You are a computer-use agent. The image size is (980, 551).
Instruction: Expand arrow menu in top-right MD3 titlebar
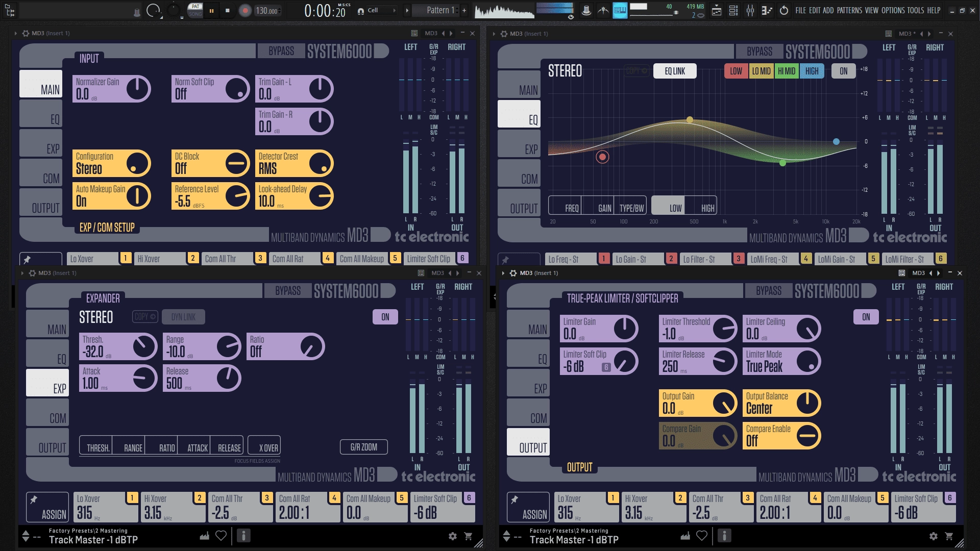(x=494, y=34)
